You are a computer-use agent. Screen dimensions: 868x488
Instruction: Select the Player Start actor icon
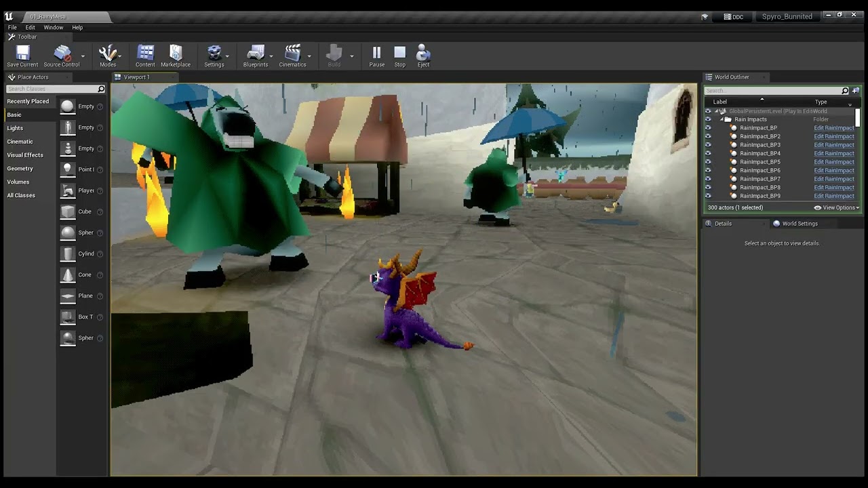[68, 190]
